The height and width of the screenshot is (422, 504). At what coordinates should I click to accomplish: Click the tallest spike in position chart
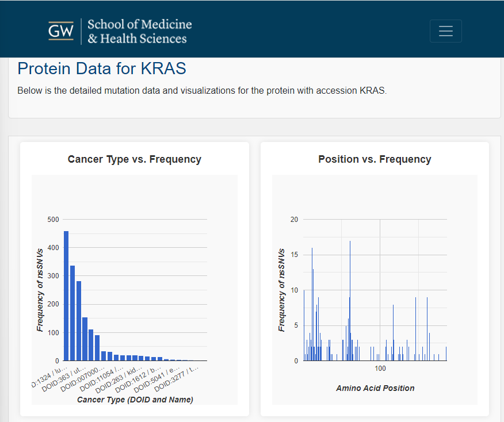tap(350, 301)
